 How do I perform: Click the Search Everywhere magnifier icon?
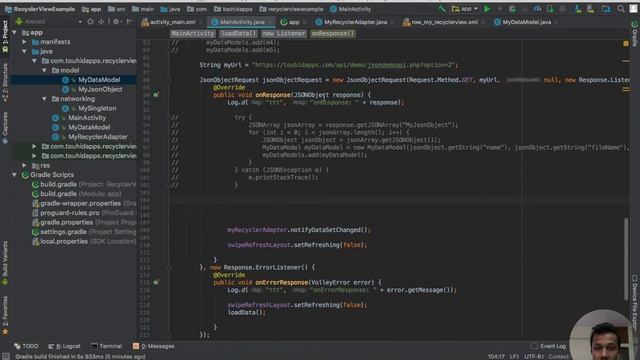(621, 9)
